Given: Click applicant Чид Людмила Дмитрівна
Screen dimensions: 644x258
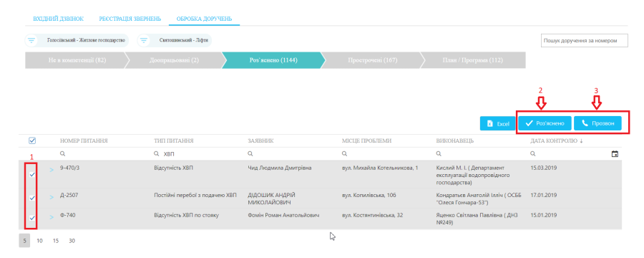Looking at the screenshot, I should click(x=280, y=168).
